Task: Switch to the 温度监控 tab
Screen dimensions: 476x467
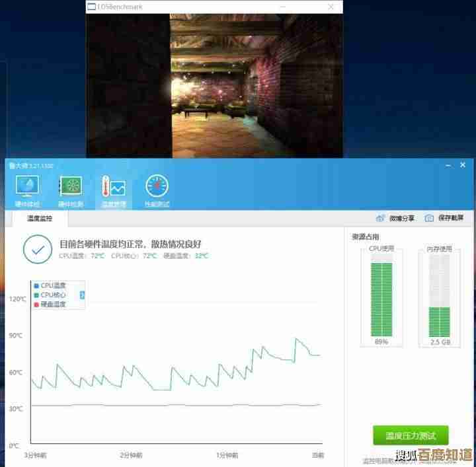Action: [x=40, y=219]
